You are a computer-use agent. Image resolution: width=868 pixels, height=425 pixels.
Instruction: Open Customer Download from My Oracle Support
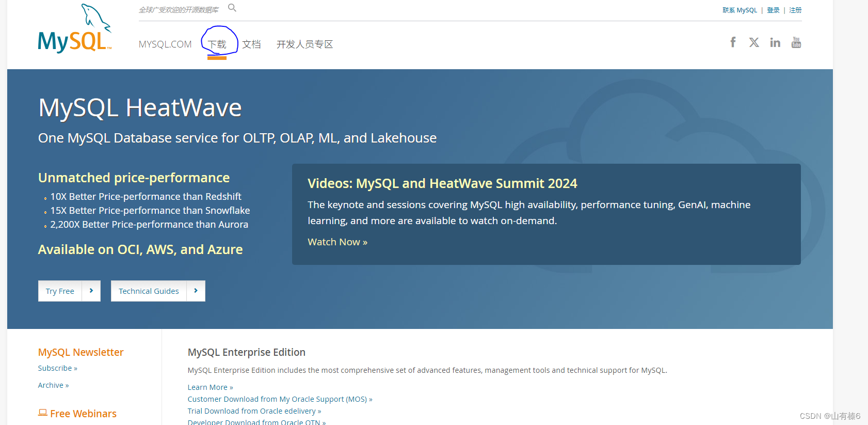280,399
